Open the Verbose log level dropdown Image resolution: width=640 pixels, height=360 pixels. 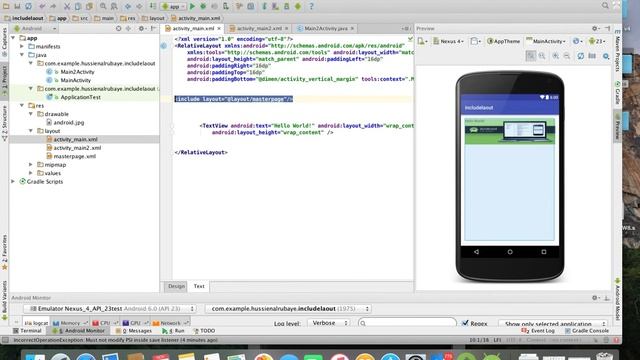point(329,323)
